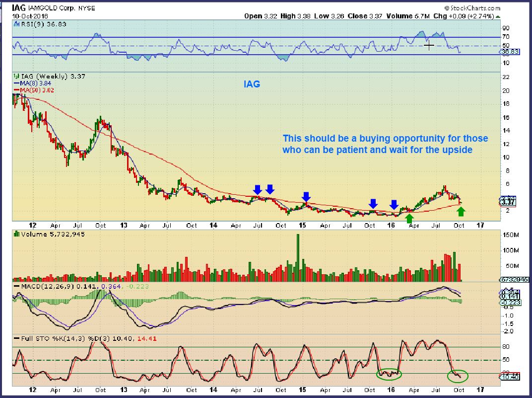Click the 90 RSI axis label
The image size is (532, 398).
click(506, 28)
